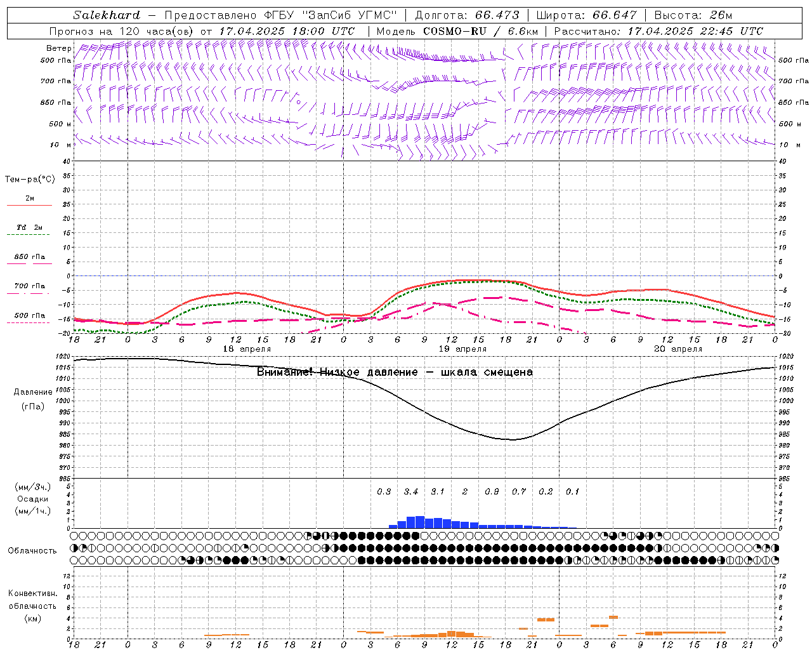Click the 0.7 precipitation amount value

coord(519,492)
